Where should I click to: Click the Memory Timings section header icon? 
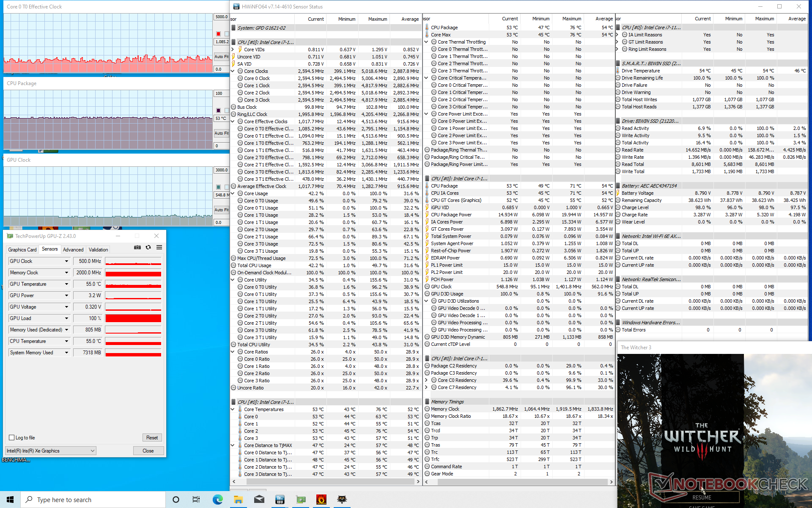click(x=427, y=402)
